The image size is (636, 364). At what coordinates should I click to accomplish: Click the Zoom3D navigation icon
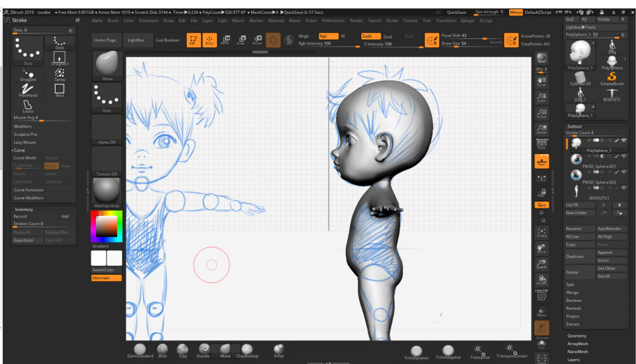[541, 264]
